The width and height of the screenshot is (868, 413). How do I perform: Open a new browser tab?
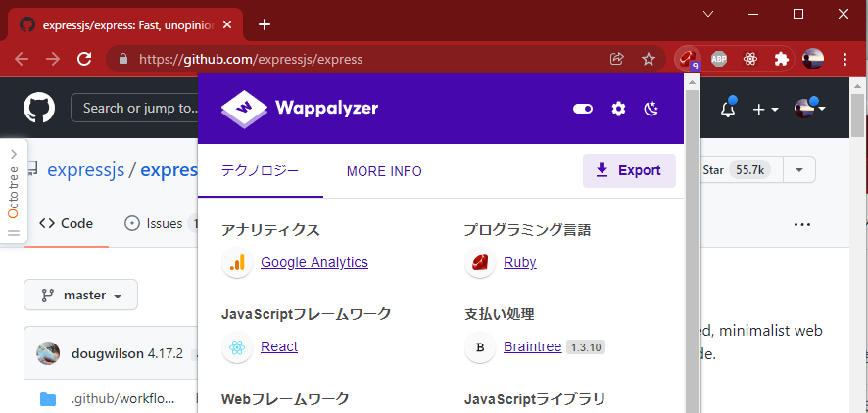tap(265, 24)
